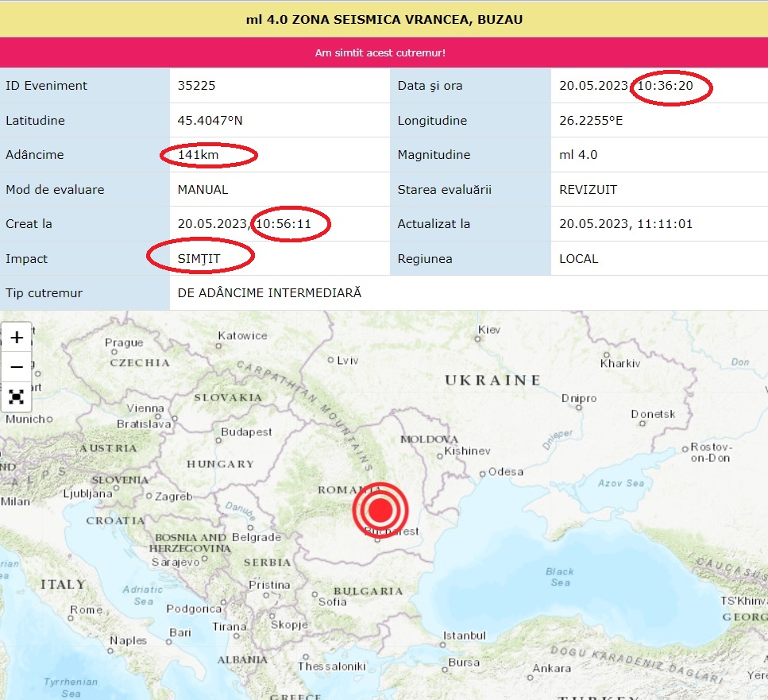Select the event ID value 35225
Image resolution: width=768 pixels, height=700 pixels.
point(197,86)
